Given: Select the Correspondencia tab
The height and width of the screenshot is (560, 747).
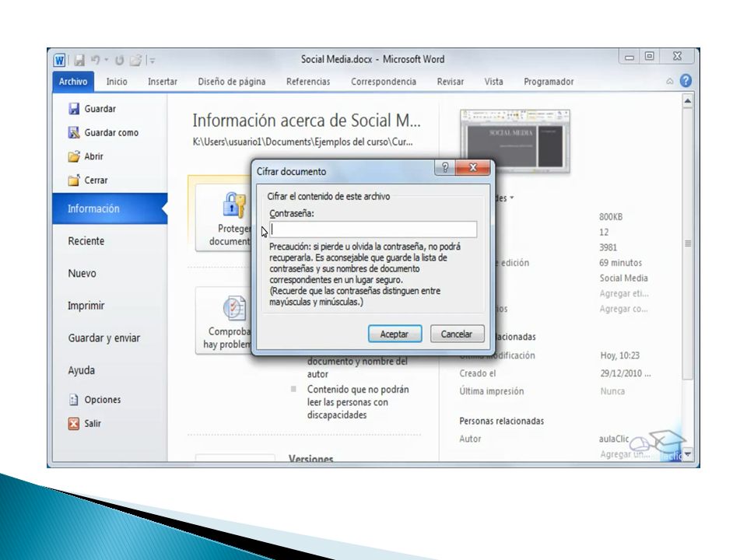Looking at the screenshot, I should point(384,82).
